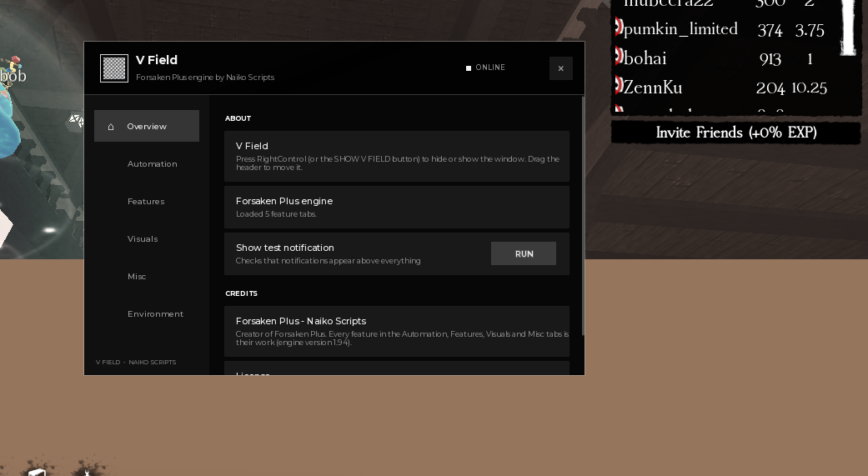Click the 'Show test notification' label
Screen dimensions: 868x476
click(285, 248)
